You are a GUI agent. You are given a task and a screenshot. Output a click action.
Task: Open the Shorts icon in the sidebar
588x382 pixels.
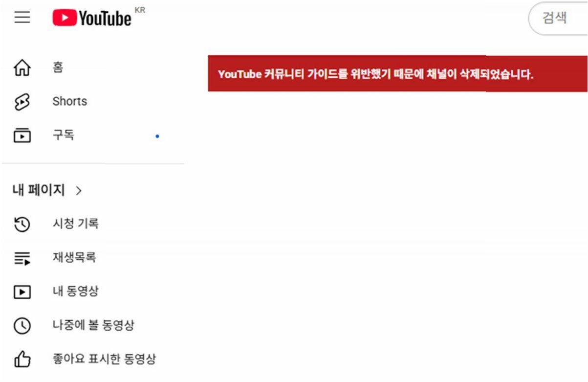click(x=22, y=101)
